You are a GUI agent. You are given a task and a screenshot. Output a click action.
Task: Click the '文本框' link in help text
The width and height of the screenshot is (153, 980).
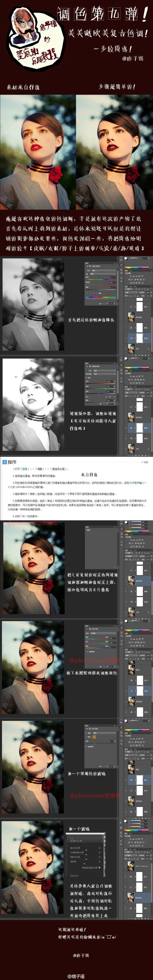(x=133, y=482)
